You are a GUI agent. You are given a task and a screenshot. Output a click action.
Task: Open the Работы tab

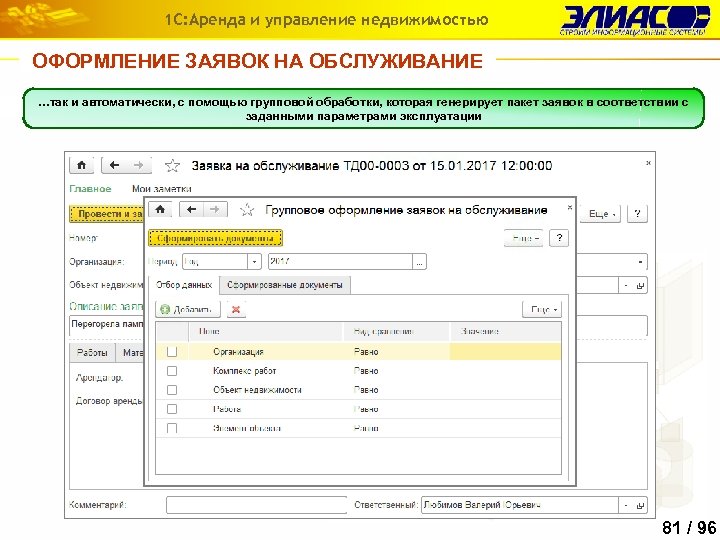tap(92, 352)
